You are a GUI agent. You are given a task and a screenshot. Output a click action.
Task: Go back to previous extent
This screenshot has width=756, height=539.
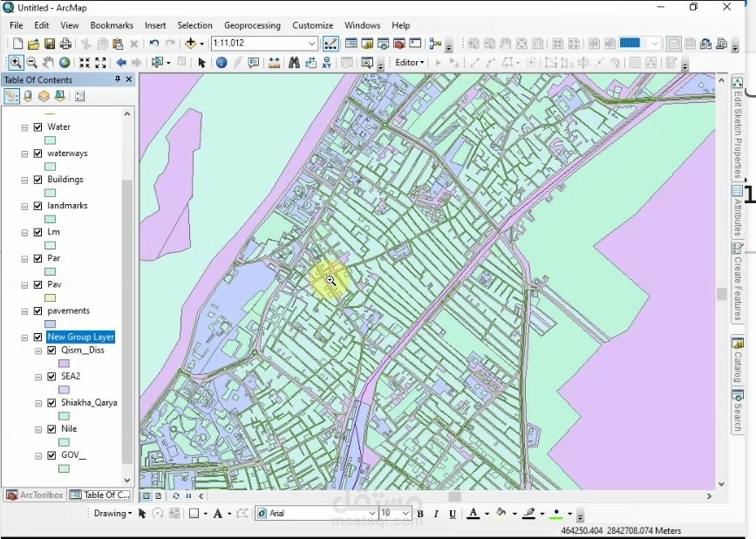[x=121, y=63]
